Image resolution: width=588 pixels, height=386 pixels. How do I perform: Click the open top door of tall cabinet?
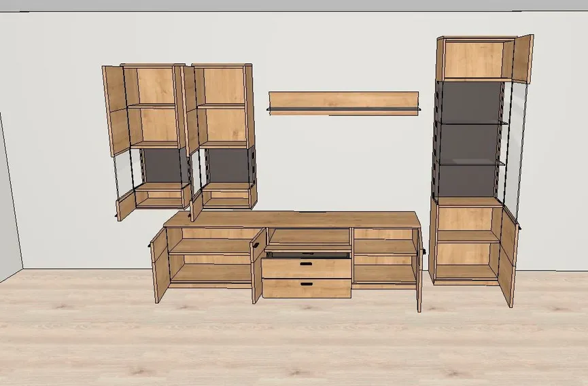[x=521, y=58]
